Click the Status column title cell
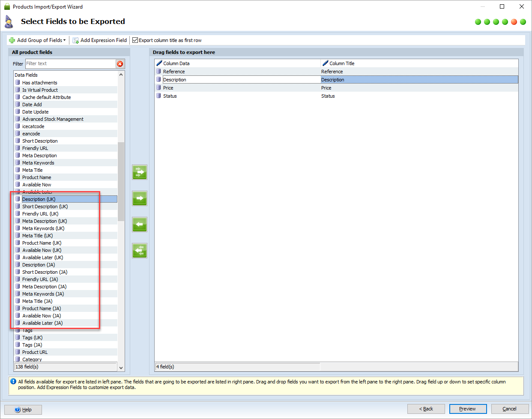532x419 pixels. click(x=419, y=96)
